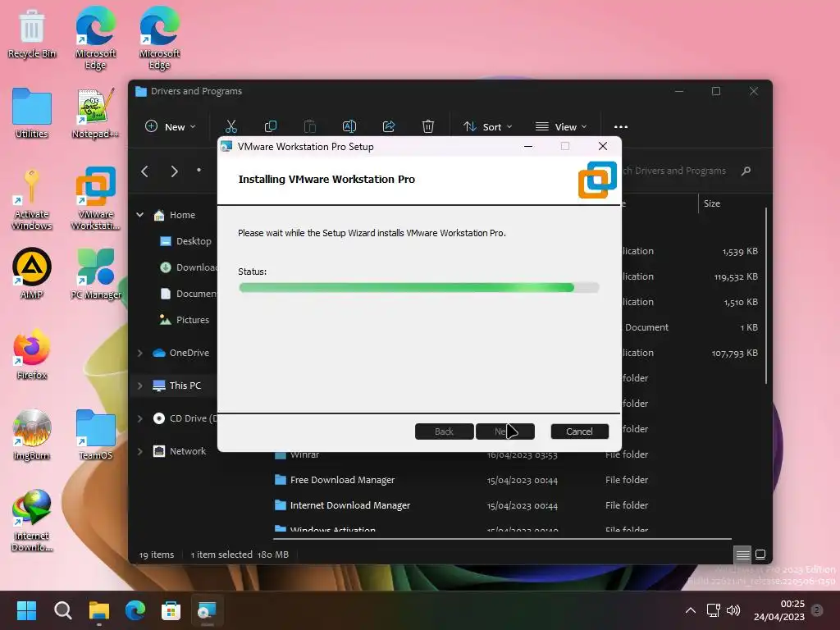Screen dimensions: 840x630
Task: Launch Firefox desktop shortcut
Action: [x=32, y=354]
